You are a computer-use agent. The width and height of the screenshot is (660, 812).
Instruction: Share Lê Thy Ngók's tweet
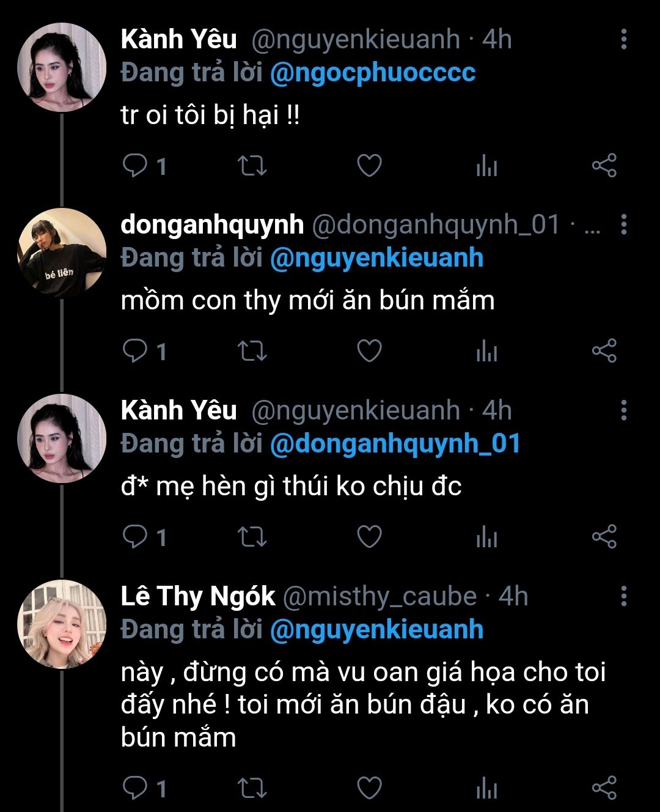(604, 788)
